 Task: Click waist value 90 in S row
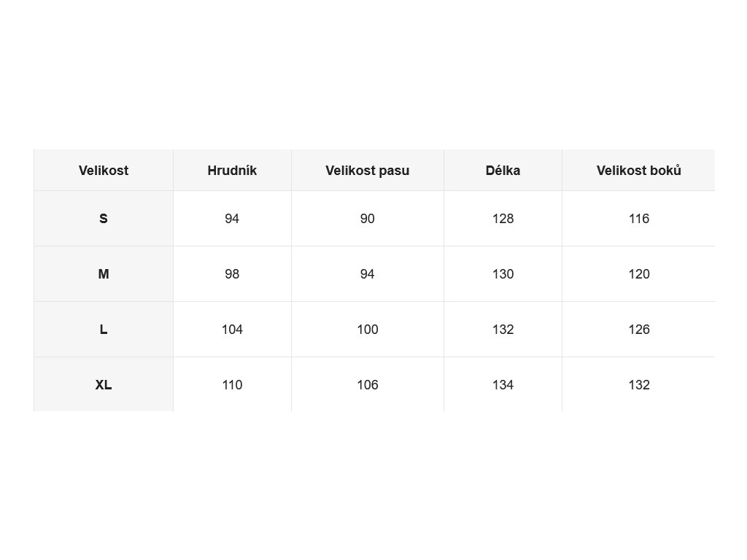pyautogui.click(x=368, y=219)
